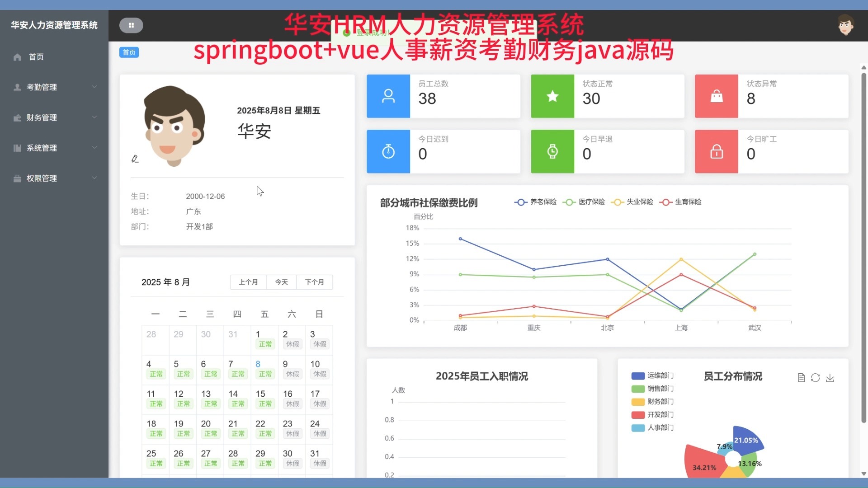Select the 首页 breadcrumb tab
This screenshot has height=488, width=868.
129,52
